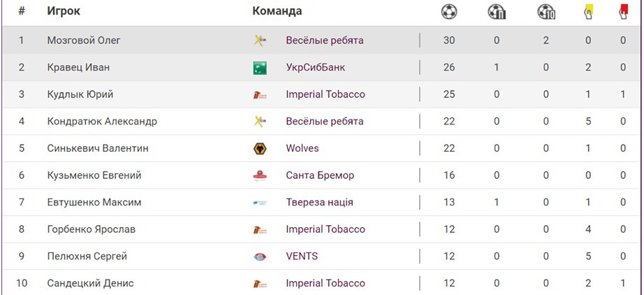This screenshot has height=295, width=644.
Task: Open the Санта Бремор team link
Action: click(x=320, y=175)
